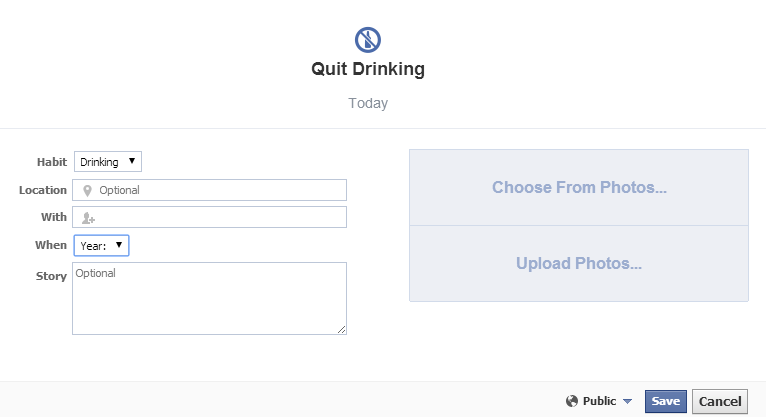This screenshot has height=417, width=766.
Task: Click the add-person icon in With field
Action: point(88,218)
